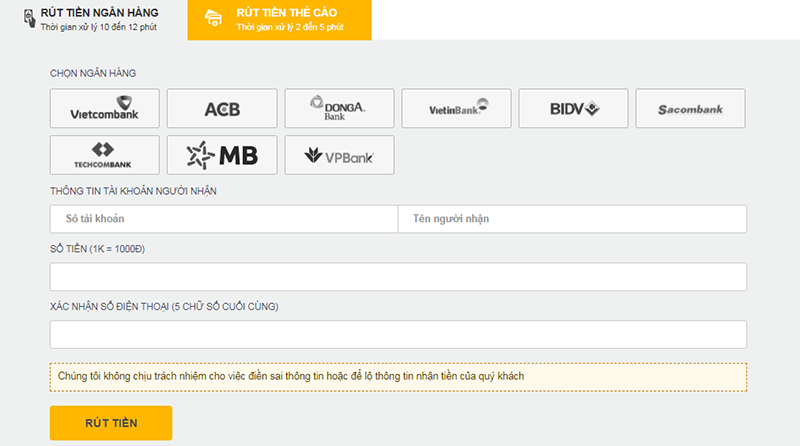Pick DongA Bank from bank list
The height and width of the screenshot is (446, 800).
[x=339, y=108]
